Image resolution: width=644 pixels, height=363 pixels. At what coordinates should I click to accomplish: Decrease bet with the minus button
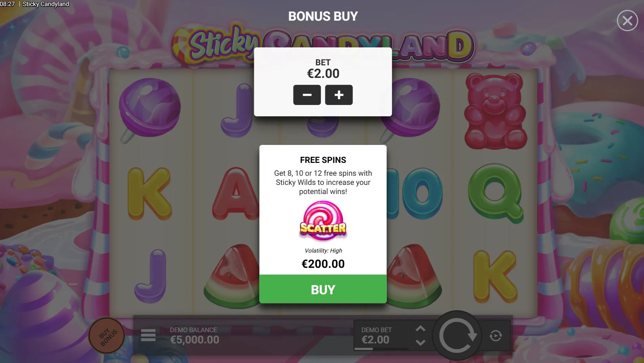307,95
